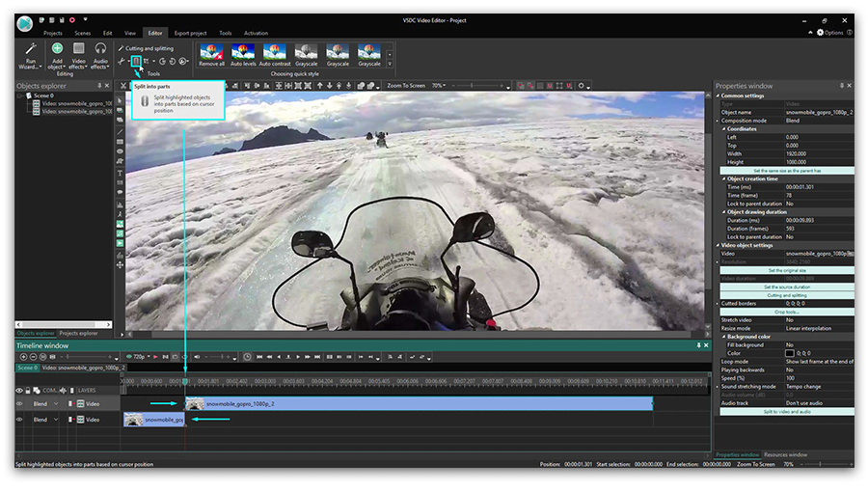The image size is (868, 492).
Task: Toggle visibility of top Video layer
Action: click(x=19, y=404)
